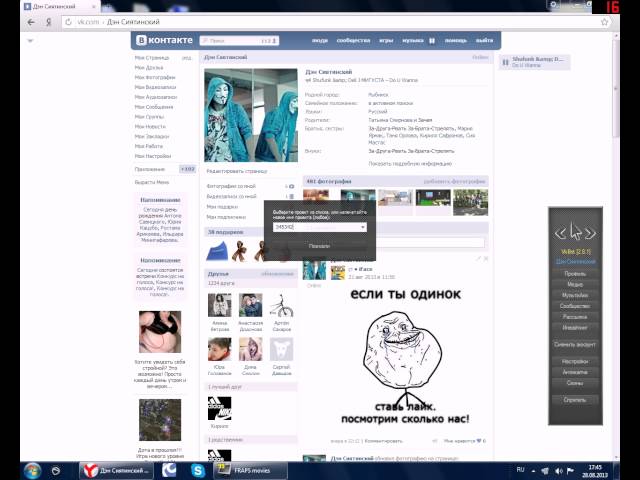Click the Рассылка button in the bot panel

575,317
